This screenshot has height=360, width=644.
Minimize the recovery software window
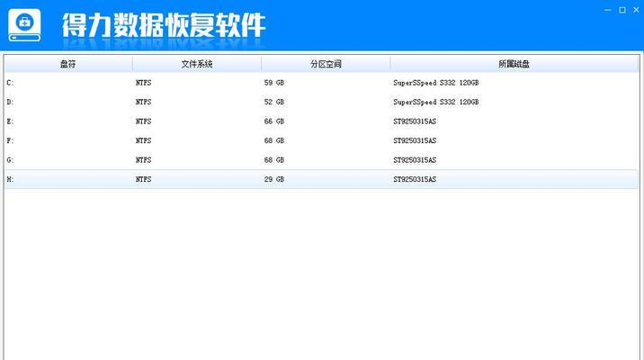(608, 10)
